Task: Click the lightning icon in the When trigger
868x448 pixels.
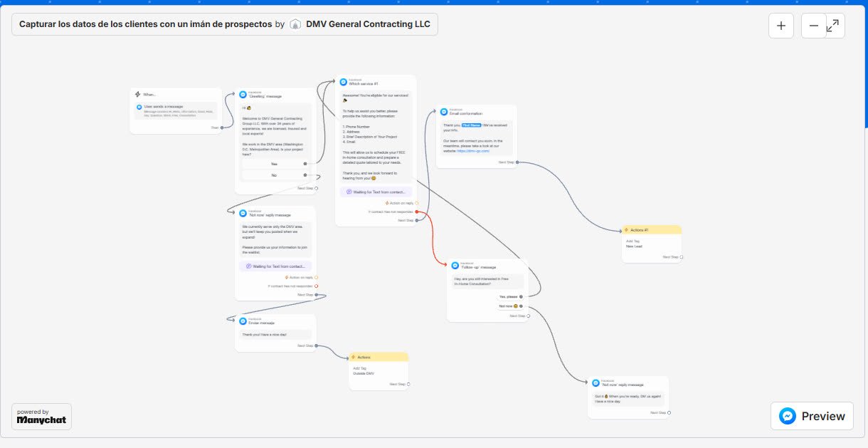Action: point(137,94)
